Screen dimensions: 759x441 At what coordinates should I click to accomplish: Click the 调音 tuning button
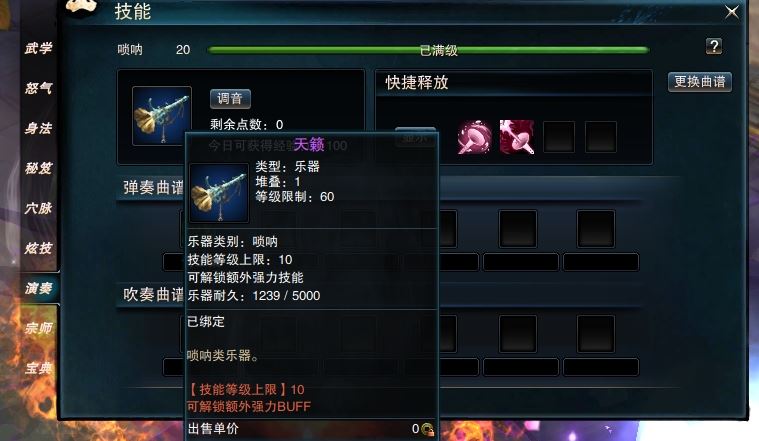[x=230, y=99]
